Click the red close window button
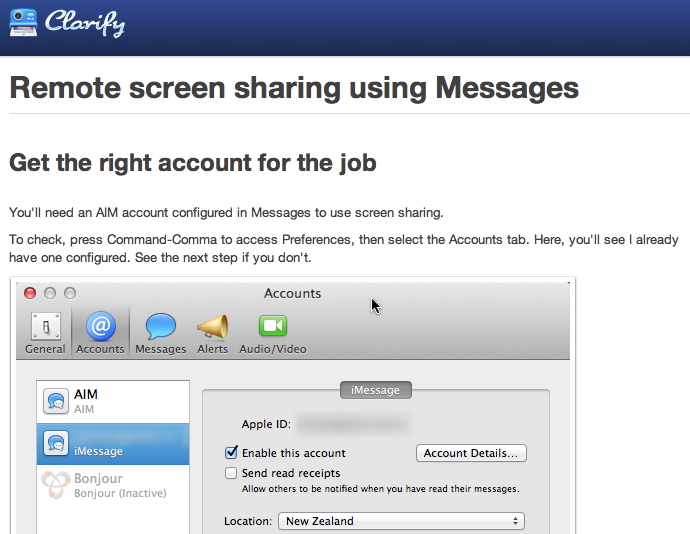This screenshot has width=690, height=534. point(30,293)
